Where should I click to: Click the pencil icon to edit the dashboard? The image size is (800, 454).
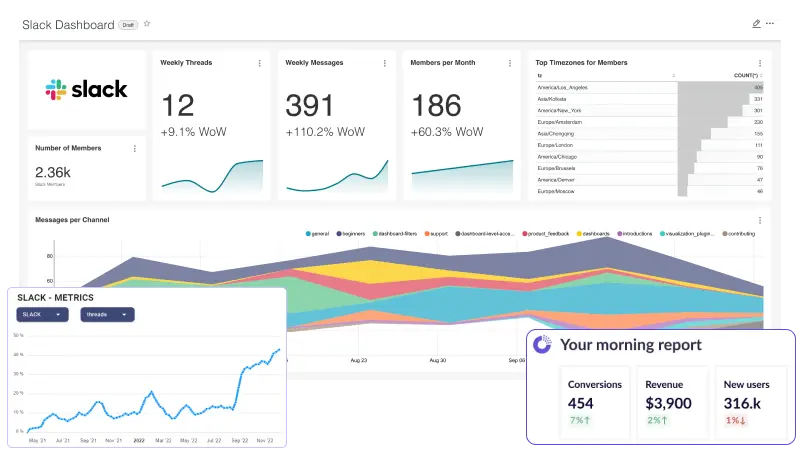click(756, 23)
